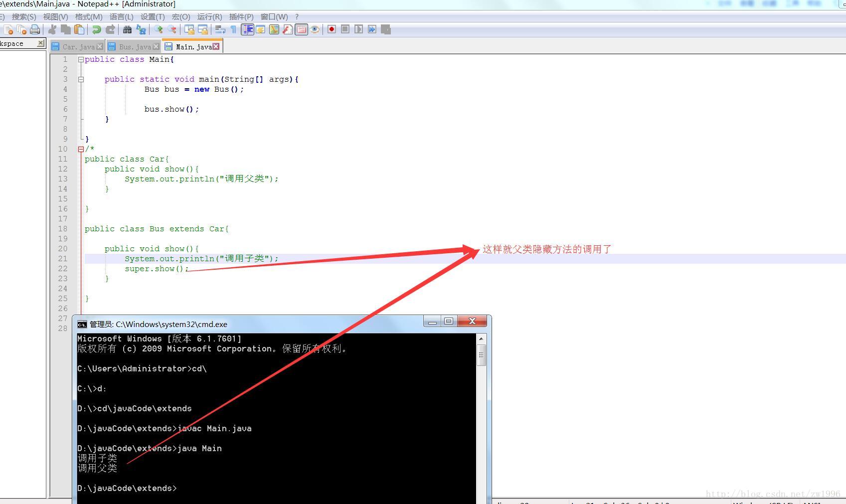The image size is (846, 504).
Task: Click the save recorded macro icon
Action: [385, 29]
